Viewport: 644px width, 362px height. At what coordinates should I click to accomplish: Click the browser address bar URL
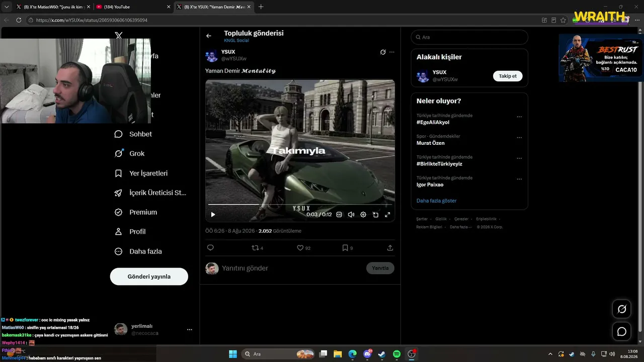(x=92, y=20)
